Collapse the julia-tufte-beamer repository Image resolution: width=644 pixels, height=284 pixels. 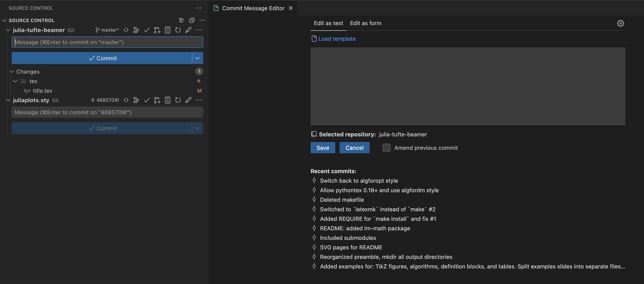8,30
